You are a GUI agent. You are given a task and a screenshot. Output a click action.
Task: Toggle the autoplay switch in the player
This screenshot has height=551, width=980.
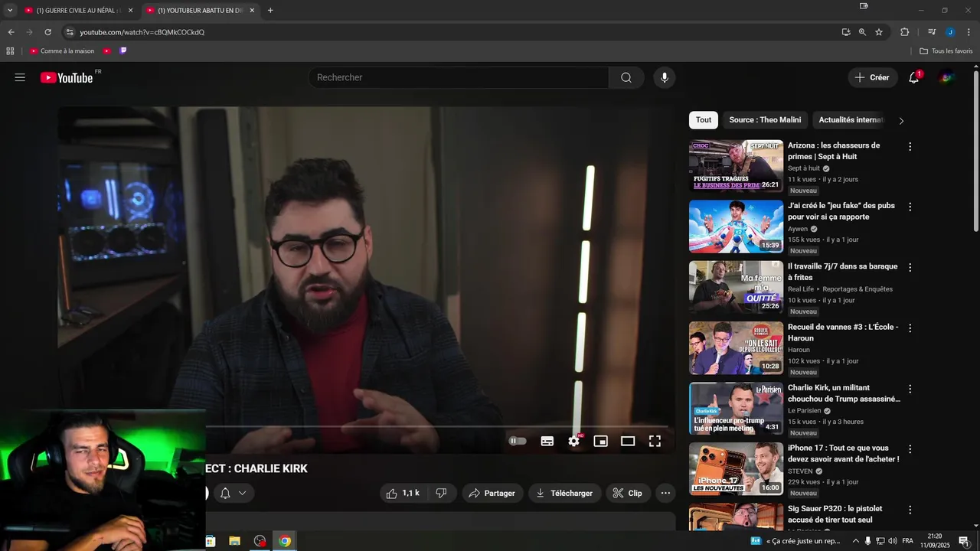tap(518, 441)
